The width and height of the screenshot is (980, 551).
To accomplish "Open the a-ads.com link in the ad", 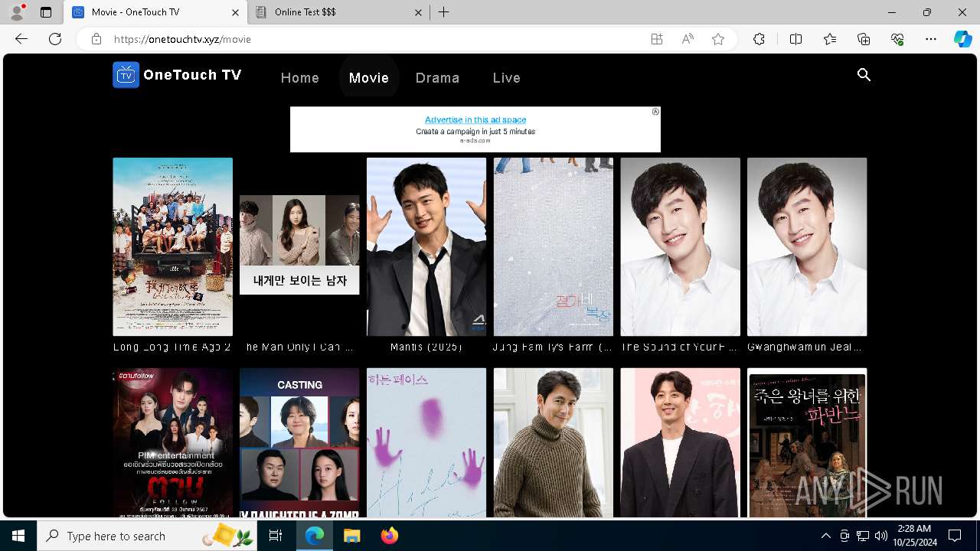I will (x=475, y=141).
